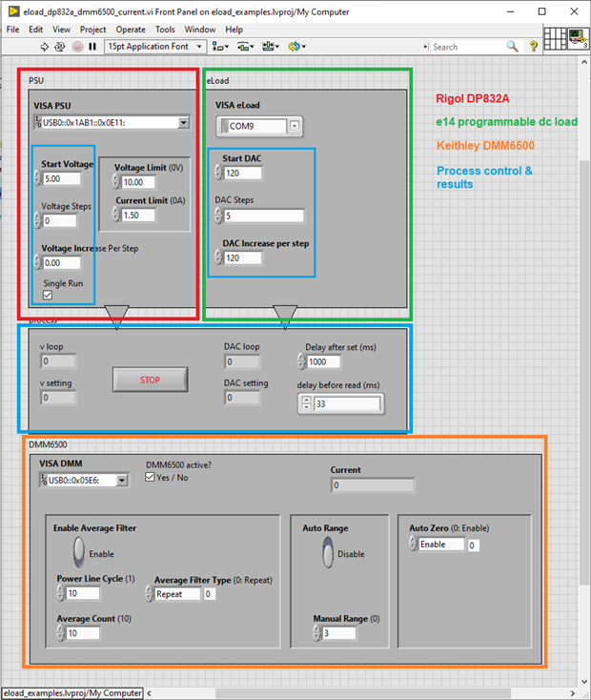
Task: Click the horizontal scrollbar right arrow
Action: coord(573,693)
